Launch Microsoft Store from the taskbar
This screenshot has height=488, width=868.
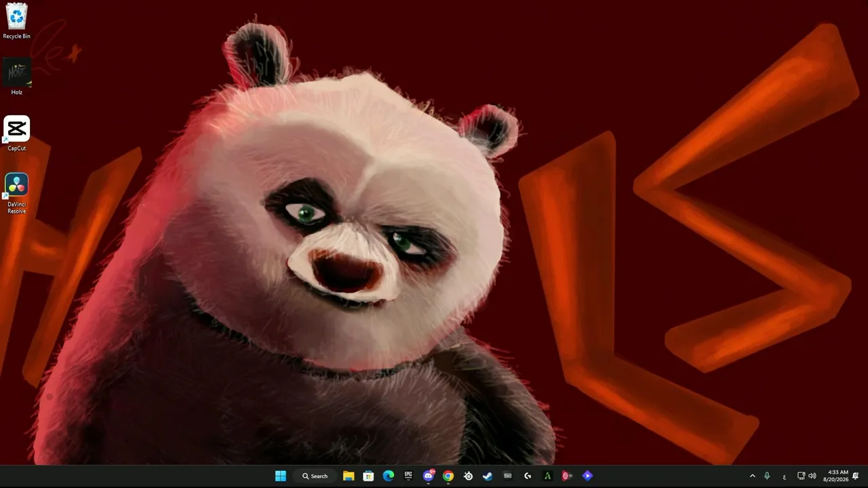[x=368, y=476]
